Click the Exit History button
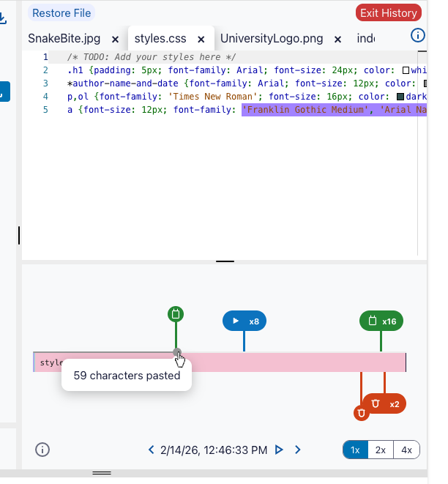Image resolution: width=448 pixels, height=484 pixels. [x=389, y=13]
